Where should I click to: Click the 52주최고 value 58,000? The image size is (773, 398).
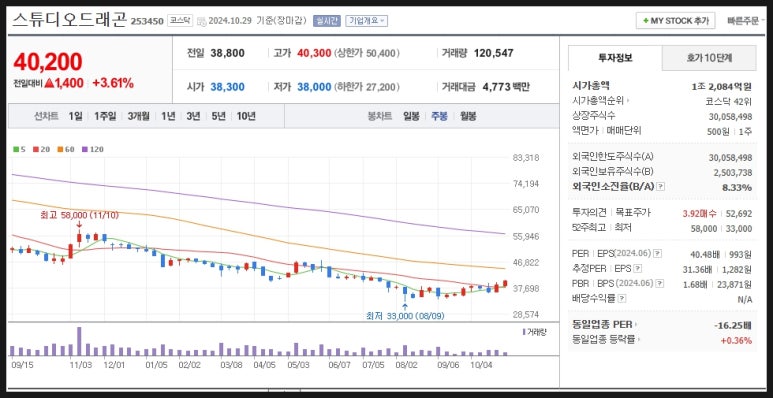(703, 228)
